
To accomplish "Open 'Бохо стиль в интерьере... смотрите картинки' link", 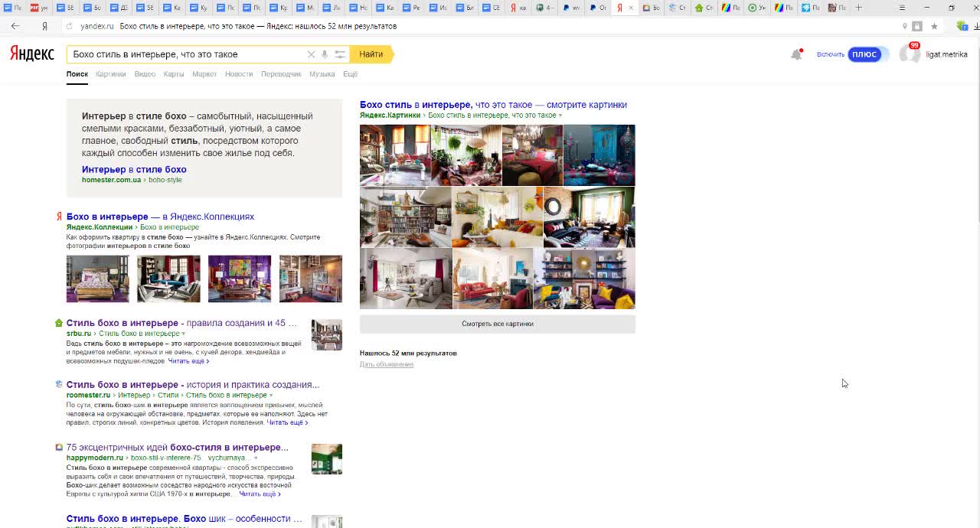I will click(493, 105).
